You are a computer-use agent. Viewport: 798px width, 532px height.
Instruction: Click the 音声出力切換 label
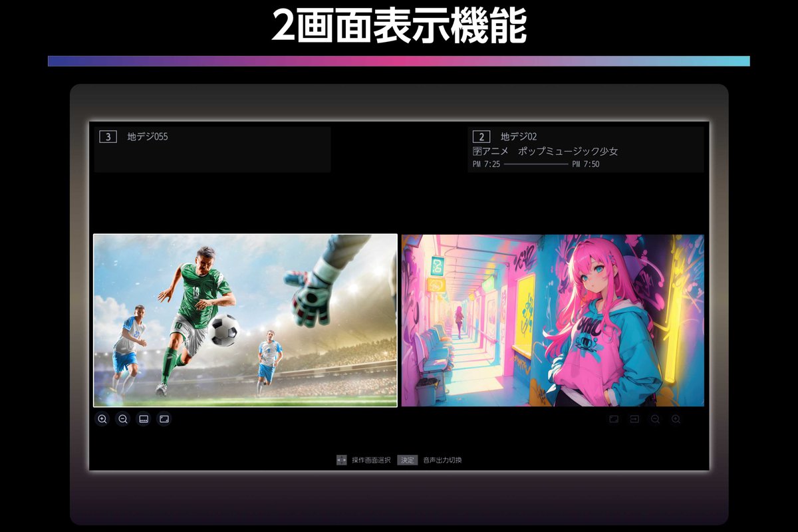[x=442, y=460]
